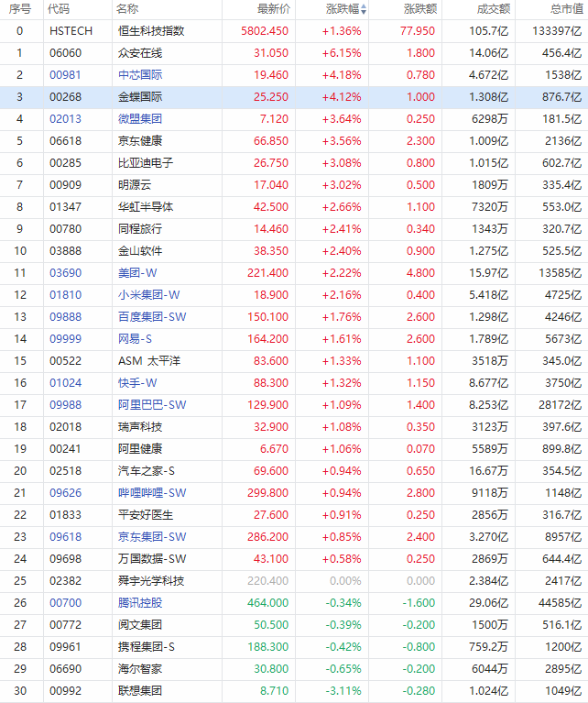Open stock code link 01024
588x703 pixels.
pyautogui.click(x=65, y=382)
